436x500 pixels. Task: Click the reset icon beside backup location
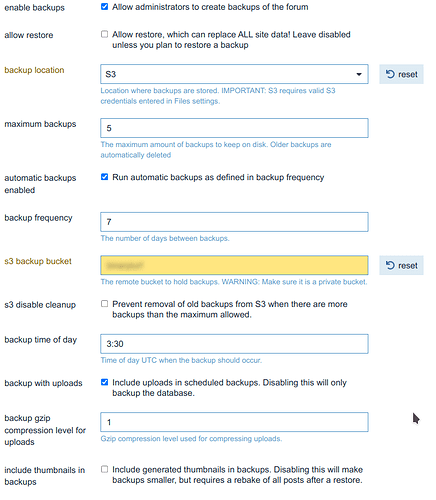tap(390, 74)
